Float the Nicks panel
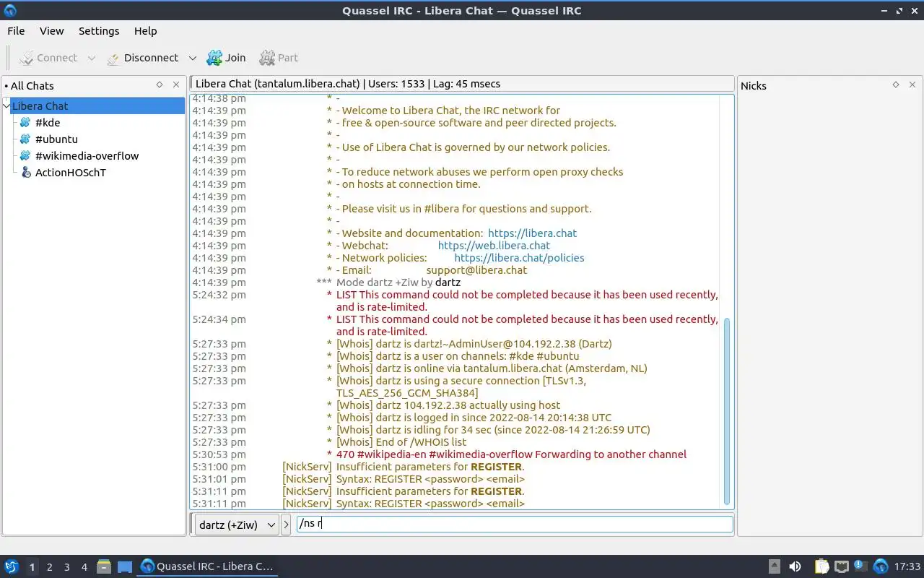 point(896,85)
